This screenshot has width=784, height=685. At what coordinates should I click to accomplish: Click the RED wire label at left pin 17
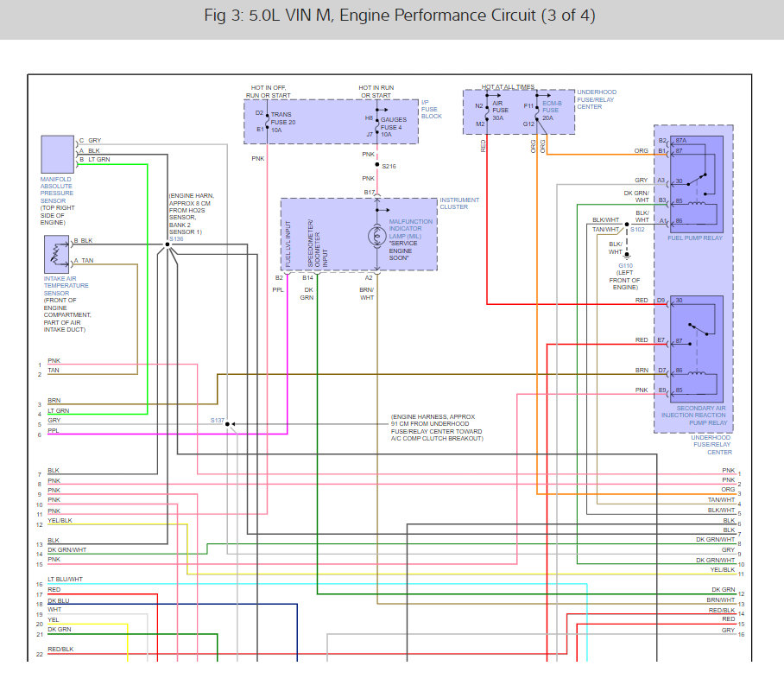[54, 590]
